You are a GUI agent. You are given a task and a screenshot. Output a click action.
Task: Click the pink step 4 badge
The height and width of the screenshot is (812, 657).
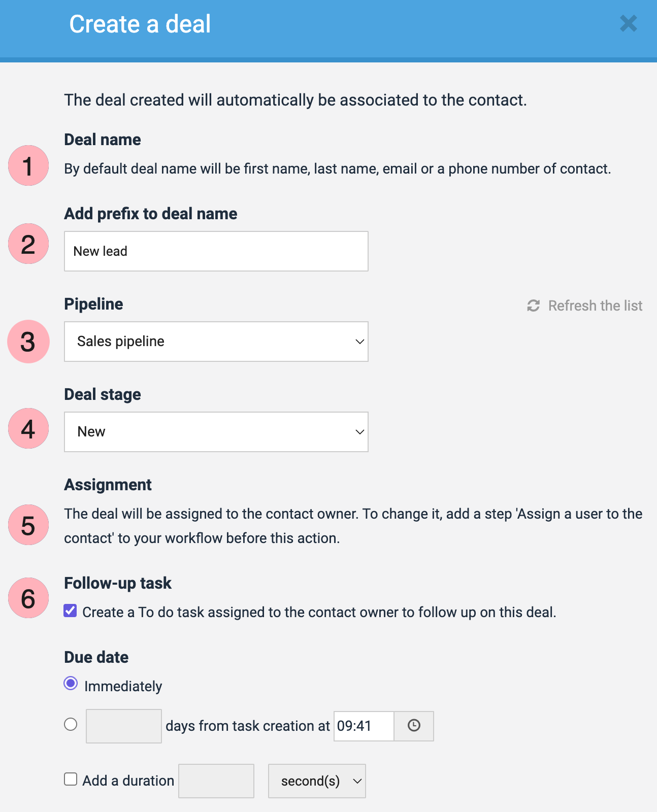28,429
